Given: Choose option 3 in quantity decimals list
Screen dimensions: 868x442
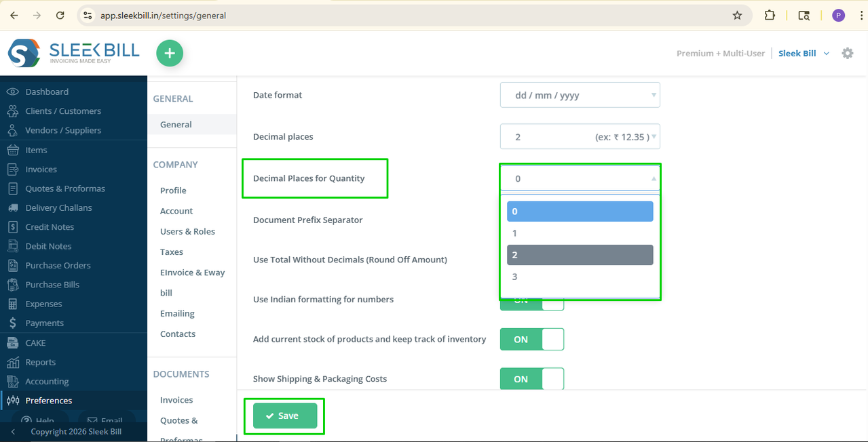Looking at the screenshot, I should tap(580, 277).
